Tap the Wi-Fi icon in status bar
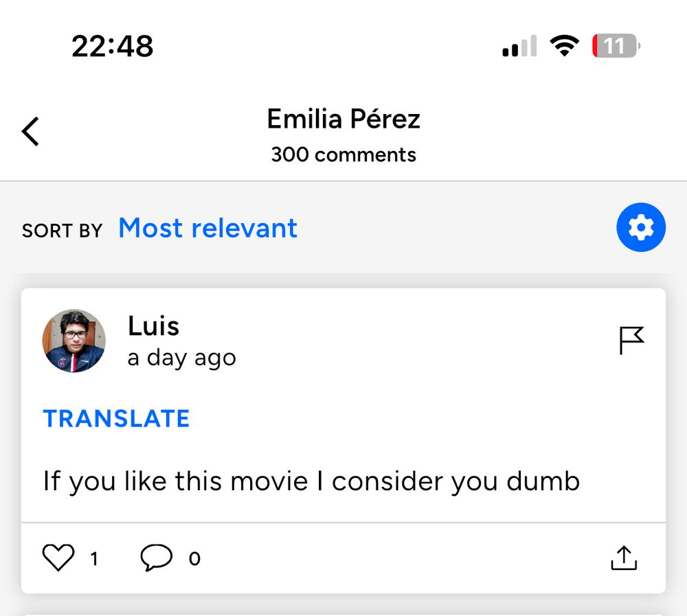687x616 pixels. [564, 45]
